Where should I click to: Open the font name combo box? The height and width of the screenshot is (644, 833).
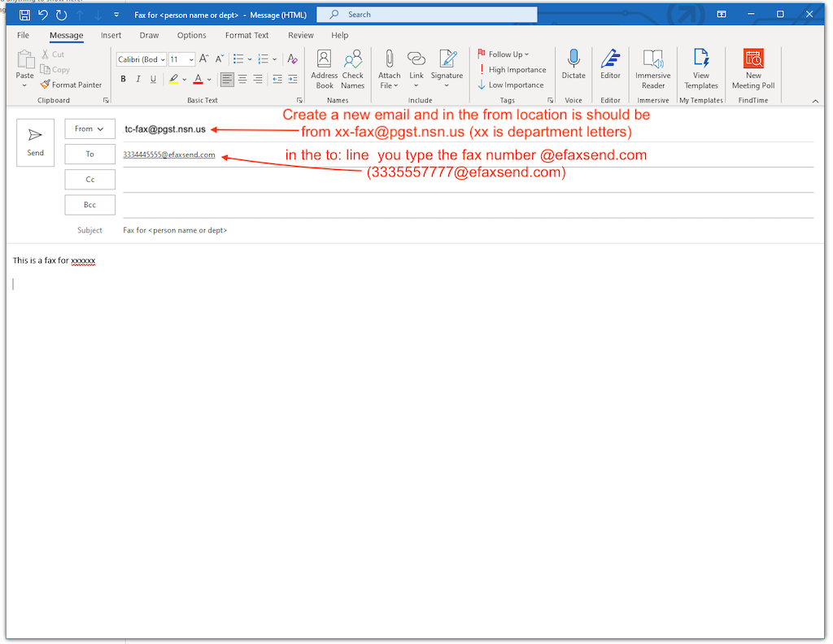coord(142,59)
